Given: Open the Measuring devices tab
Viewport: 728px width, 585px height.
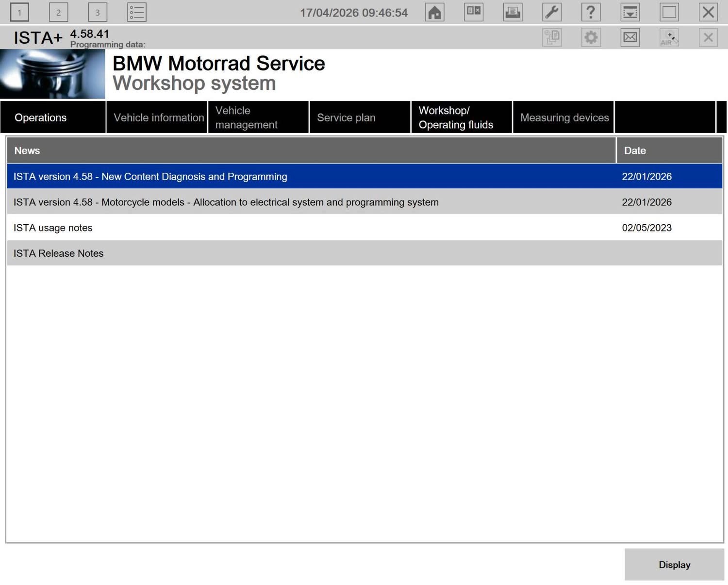Looking at the screenshot, I should 563,117.
